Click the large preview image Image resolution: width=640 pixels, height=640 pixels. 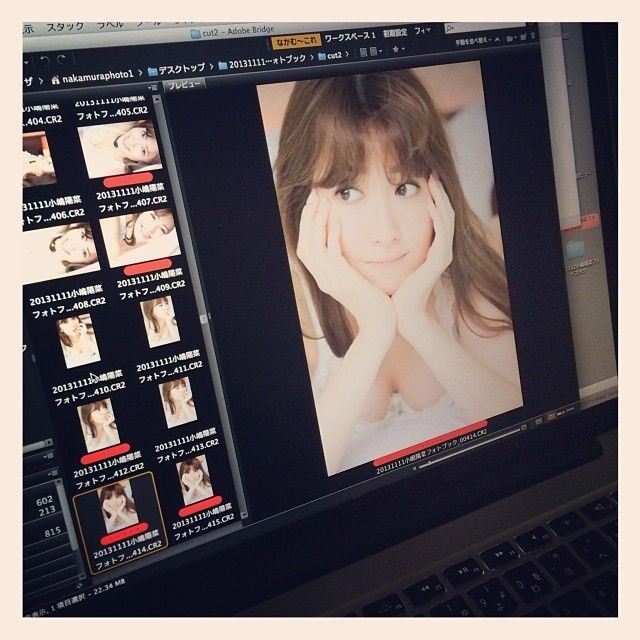click(389, 267)
